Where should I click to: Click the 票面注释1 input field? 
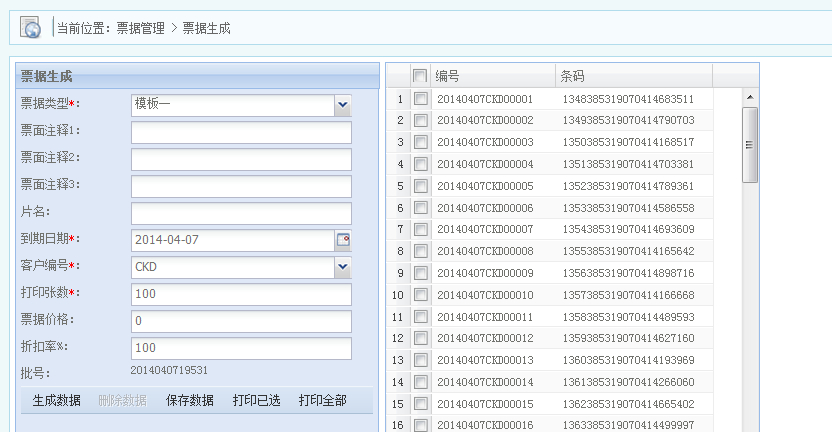point(241,132)
